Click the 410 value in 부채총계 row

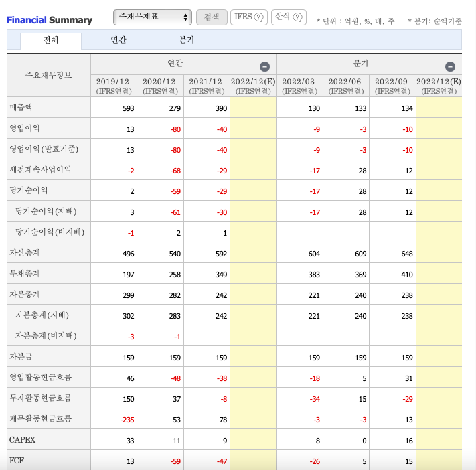(x=407, y=275)
